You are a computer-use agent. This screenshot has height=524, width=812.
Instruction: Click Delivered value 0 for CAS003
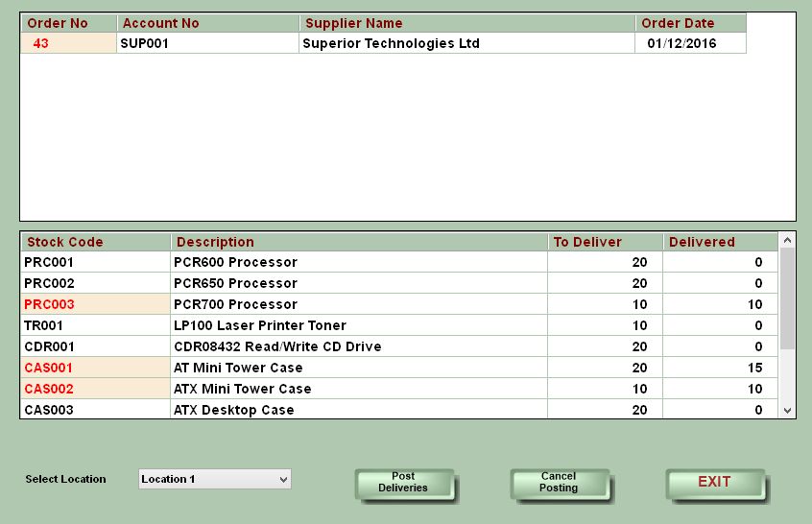pyautogui.click(x=721, y=410)
